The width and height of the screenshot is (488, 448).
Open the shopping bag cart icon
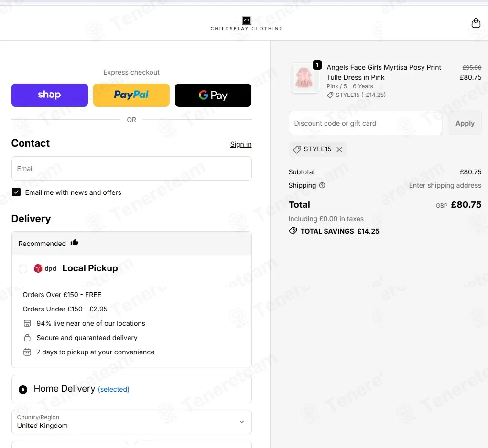pyautogui.click(x=476, y=23)
